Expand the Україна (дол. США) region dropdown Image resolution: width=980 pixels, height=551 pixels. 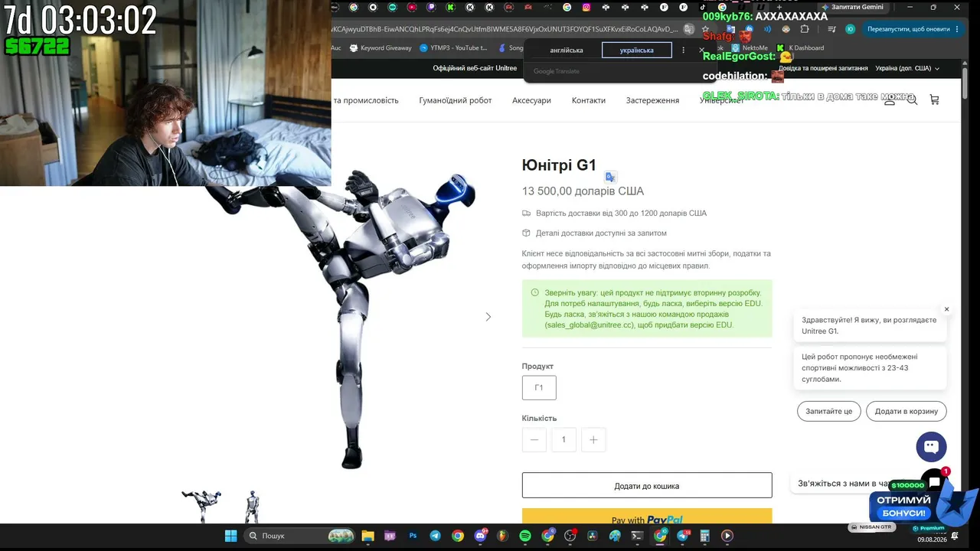[907, 68]
